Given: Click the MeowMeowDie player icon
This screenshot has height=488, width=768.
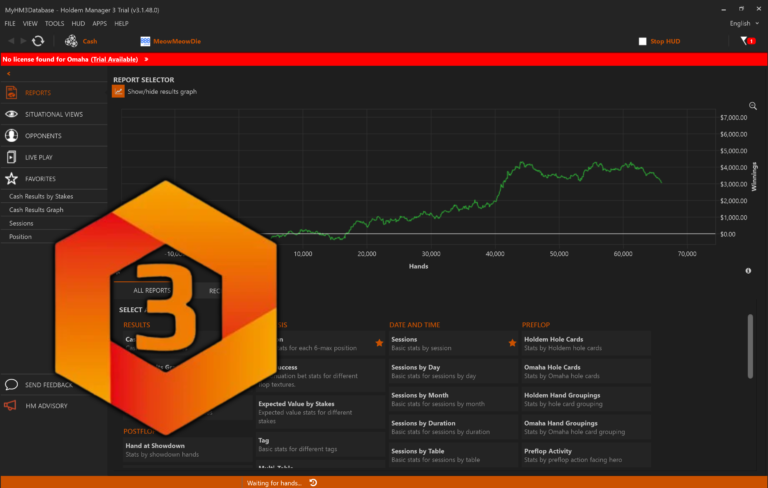Looking at the screenshot, I should (145, 41).
